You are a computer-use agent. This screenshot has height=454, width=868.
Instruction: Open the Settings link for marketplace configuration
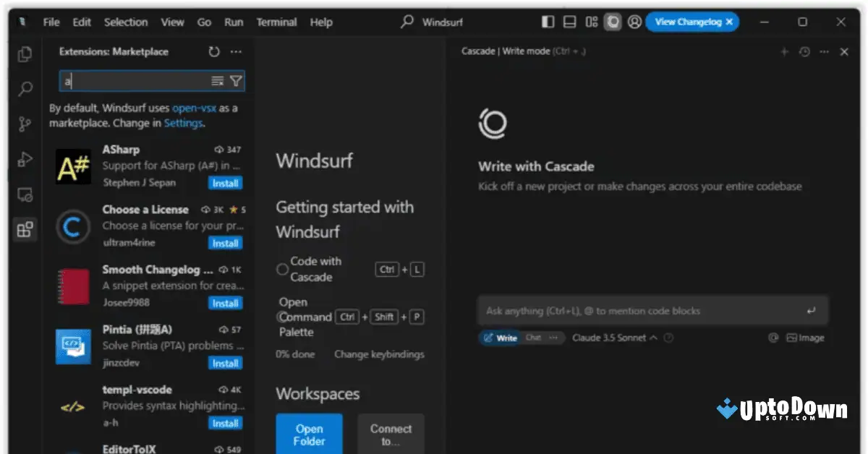pyautogui.click(x=183, y=123)
